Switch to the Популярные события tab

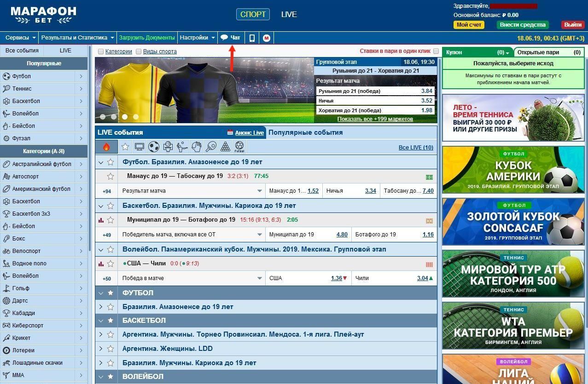pyautogui.click(x=305, y=132)
